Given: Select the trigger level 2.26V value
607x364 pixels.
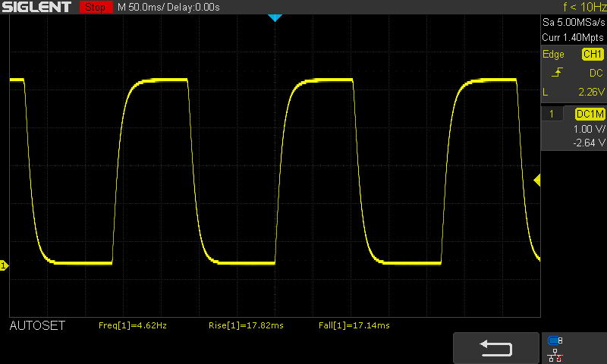Looking at the screenshot, I should [591, 92].
